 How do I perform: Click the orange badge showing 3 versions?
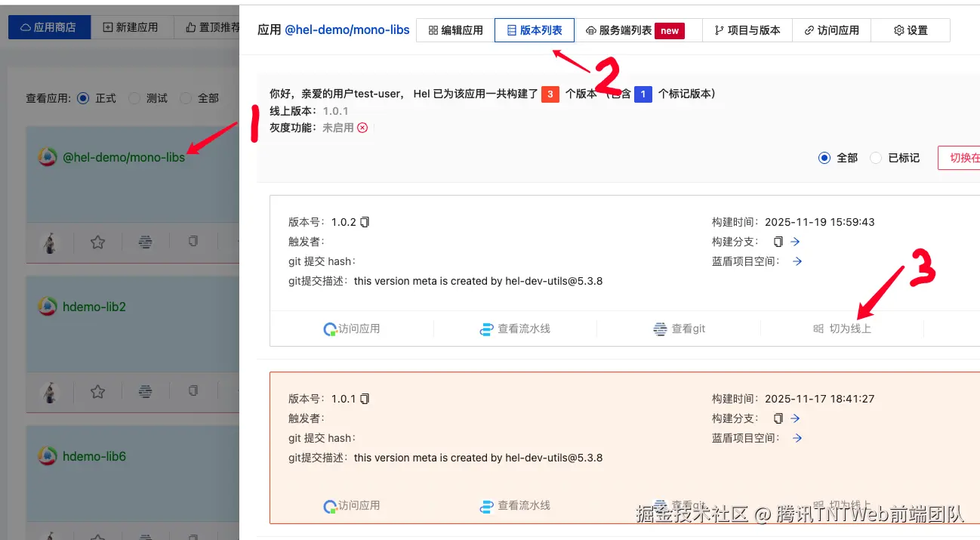click(x=550, y=94)
